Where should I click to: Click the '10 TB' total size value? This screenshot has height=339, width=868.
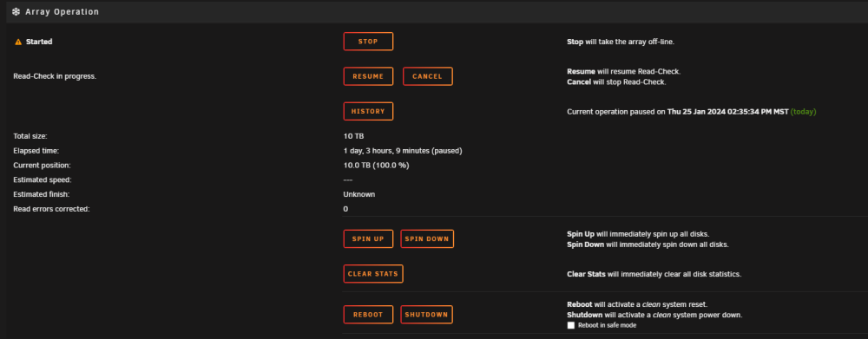coord(354,136)
